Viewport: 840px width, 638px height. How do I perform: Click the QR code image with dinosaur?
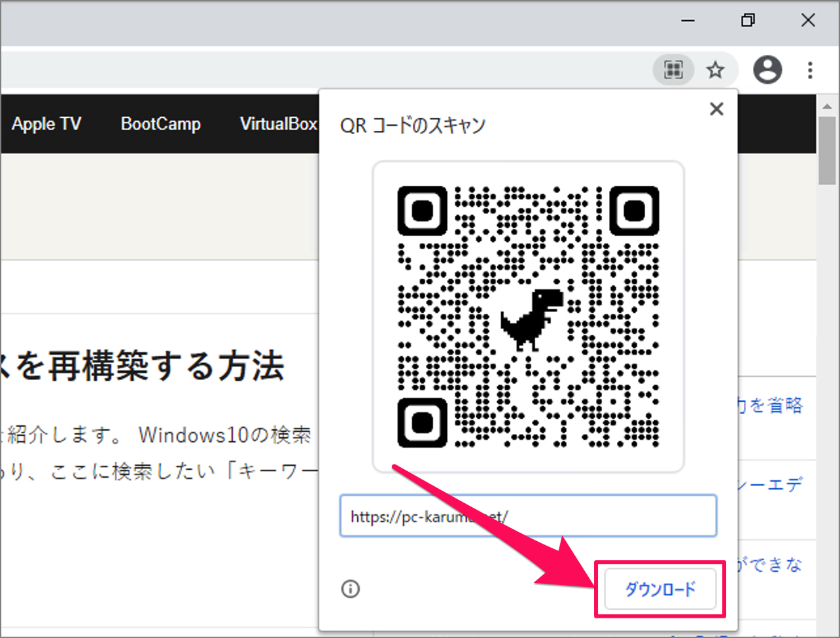[x=528, y=317]
